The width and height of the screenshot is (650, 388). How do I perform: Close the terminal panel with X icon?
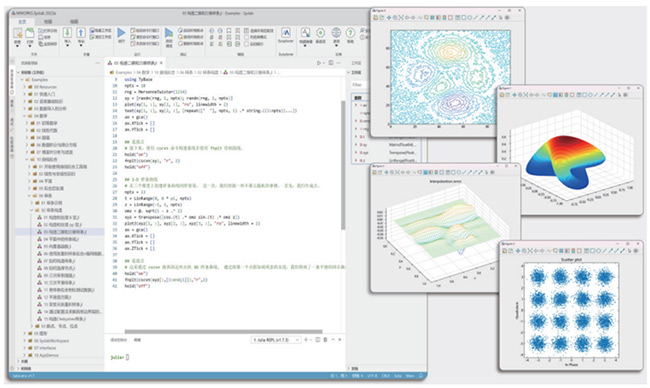[340, 340]
